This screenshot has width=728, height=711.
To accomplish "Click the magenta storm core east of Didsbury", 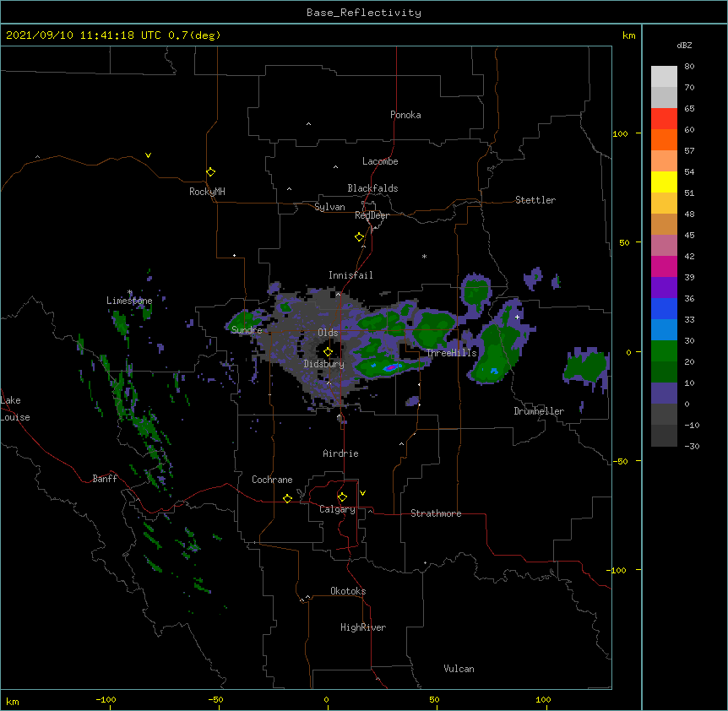I will pos(391,367).
